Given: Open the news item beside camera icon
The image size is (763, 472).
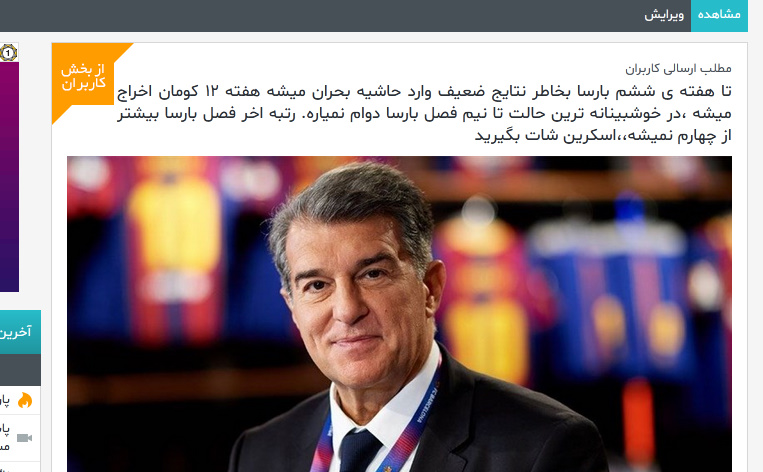Looking at the screenshot, I should 4,437.
